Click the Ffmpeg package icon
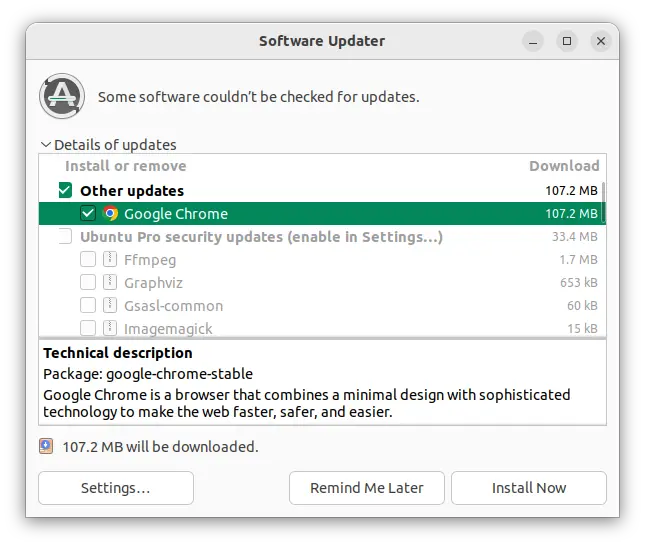Image resolution: width=645 pixels, height=546 pixels. pos(110,260)
